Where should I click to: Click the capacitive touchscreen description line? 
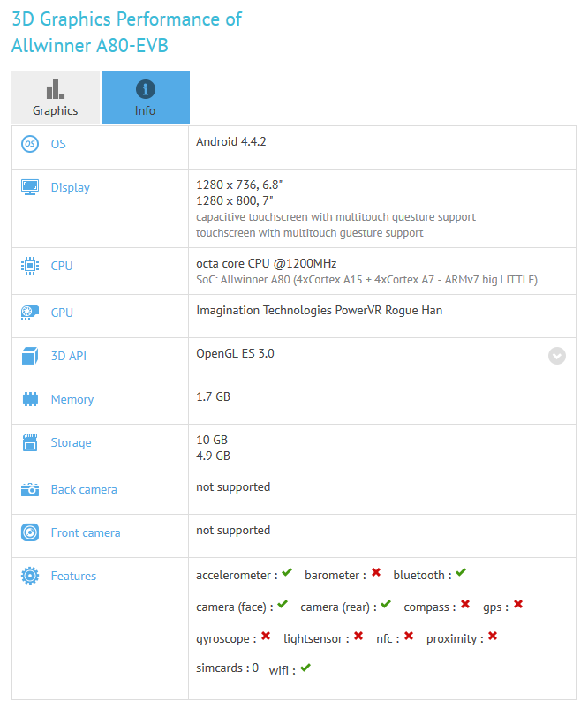(336, 217)
